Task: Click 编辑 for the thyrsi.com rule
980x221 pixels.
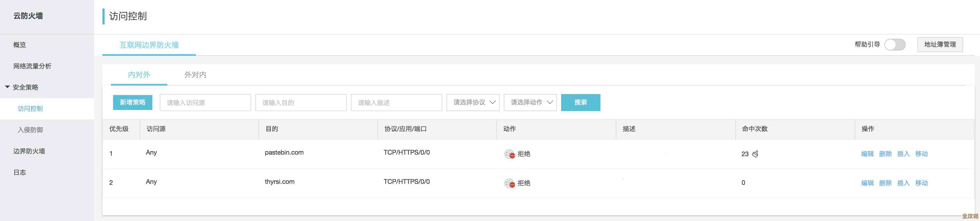Action: click(x=867, y=183)
